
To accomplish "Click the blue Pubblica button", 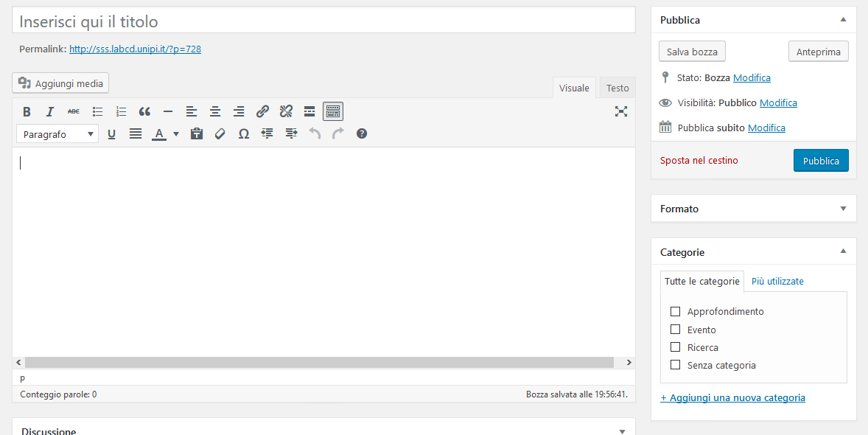I will click(820, 161).
